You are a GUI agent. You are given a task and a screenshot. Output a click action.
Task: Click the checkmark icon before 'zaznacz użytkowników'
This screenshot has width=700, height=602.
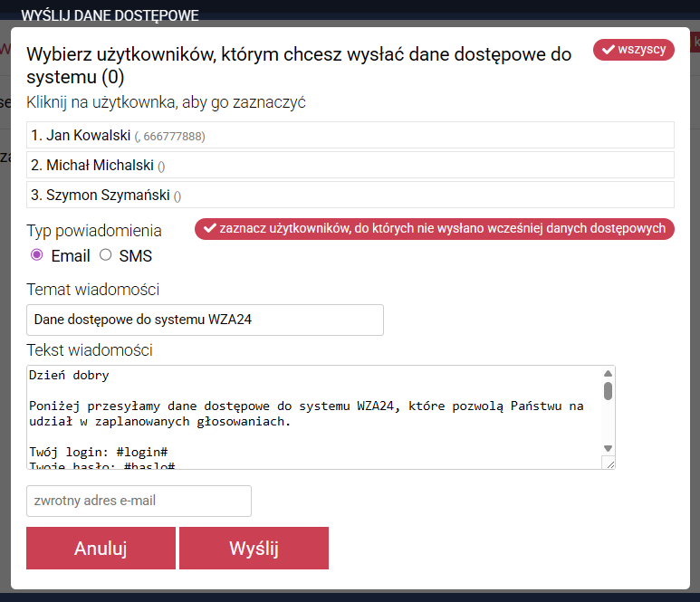tap(209, 229)
